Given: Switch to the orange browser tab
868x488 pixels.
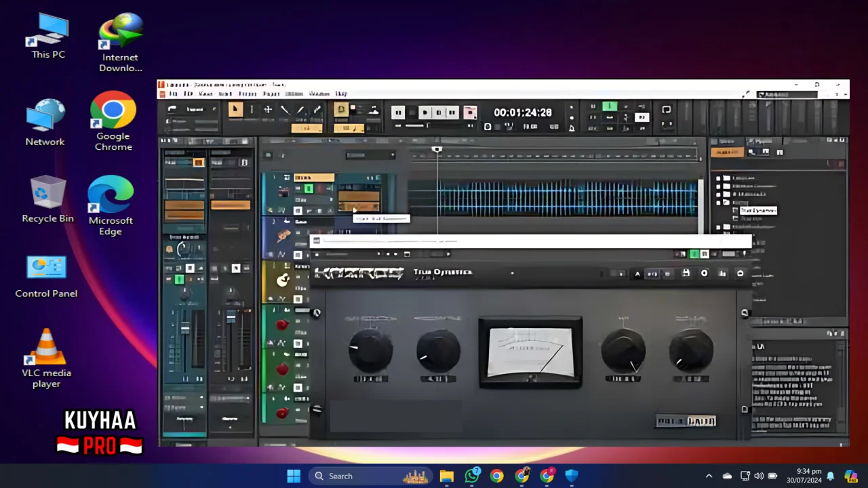Looking at the screenshot, I should coord(727,152).
